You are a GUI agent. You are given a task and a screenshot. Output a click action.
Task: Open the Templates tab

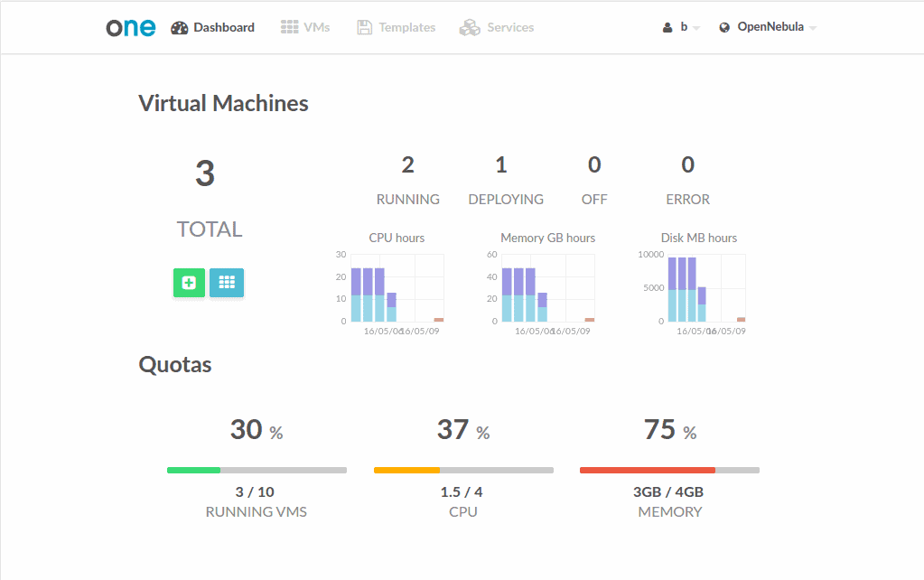(406, 27)
